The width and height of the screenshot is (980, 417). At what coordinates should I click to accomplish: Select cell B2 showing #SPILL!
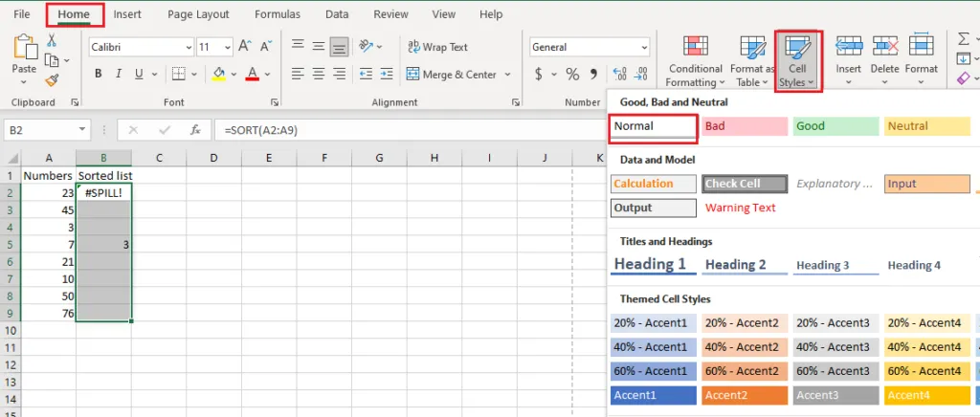[103, 193]
